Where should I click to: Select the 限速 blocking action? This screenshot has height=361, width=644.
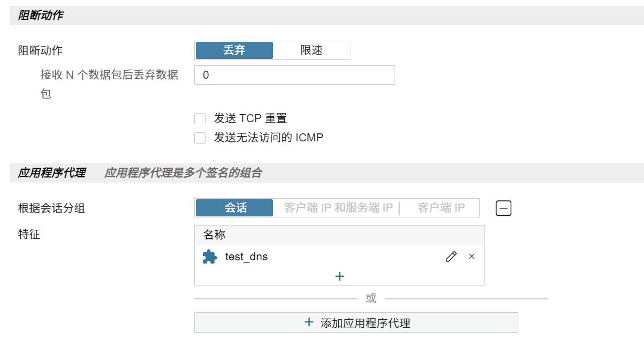pyautogui.click(x=313, y=50)
